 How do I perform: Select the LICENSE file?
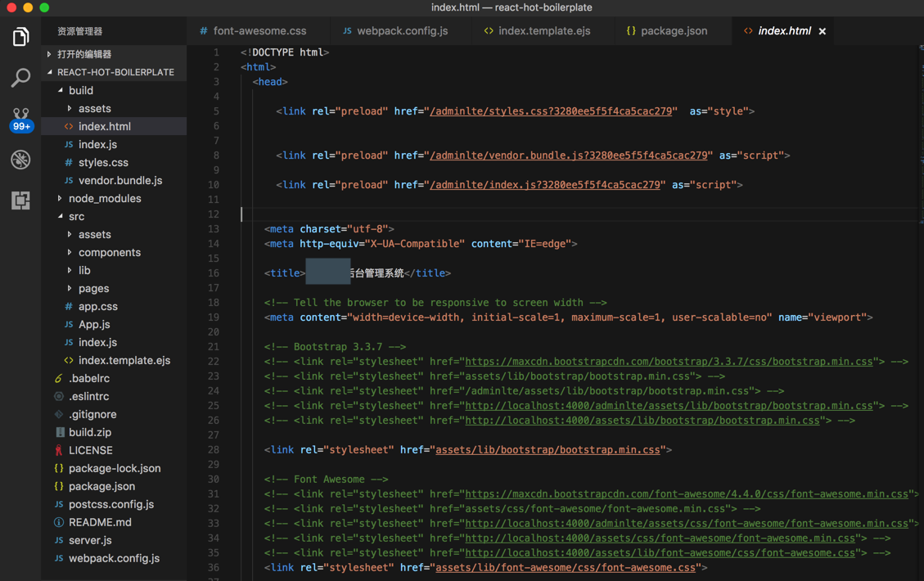(x=90, y=450)
